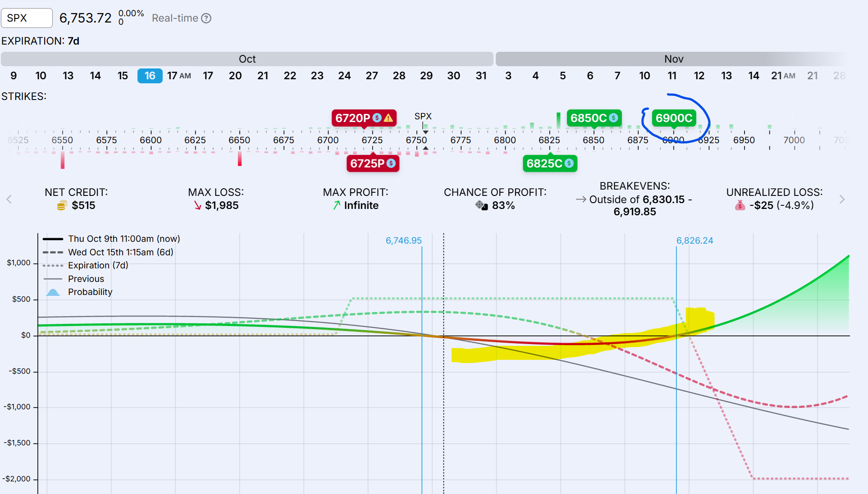Click the October month header bar
868x494 pixels.
point(247,59)
